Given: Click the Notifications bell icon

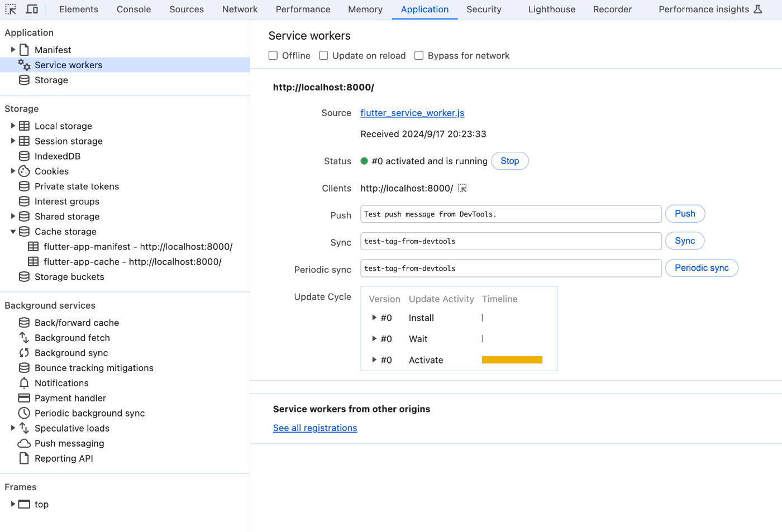Looking at the screenshot, I should pyautogui.click(x=24, y=383).
